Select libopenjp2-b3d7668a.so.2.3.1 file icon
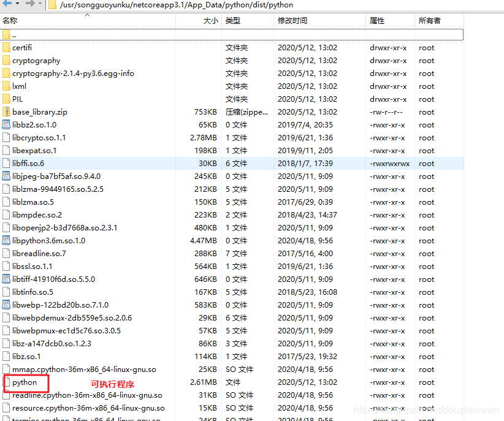The width and height of the screenshot is (504, 421). point(6,227)
